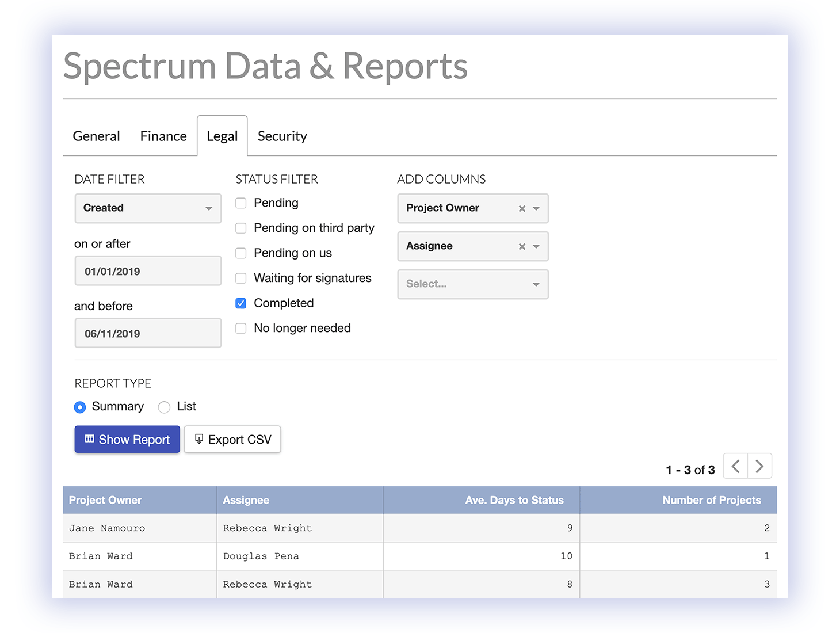The width and height of the screenshot is (840, 633).
Task: Choose the Summary report type
Action: click(x=80, y=407)
